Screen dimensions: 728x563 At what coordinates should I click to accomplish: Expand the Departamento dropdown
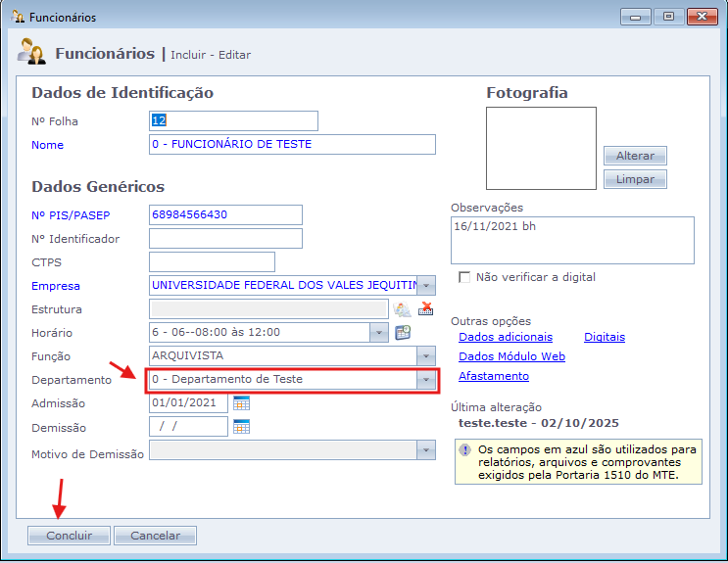point(426,380)
